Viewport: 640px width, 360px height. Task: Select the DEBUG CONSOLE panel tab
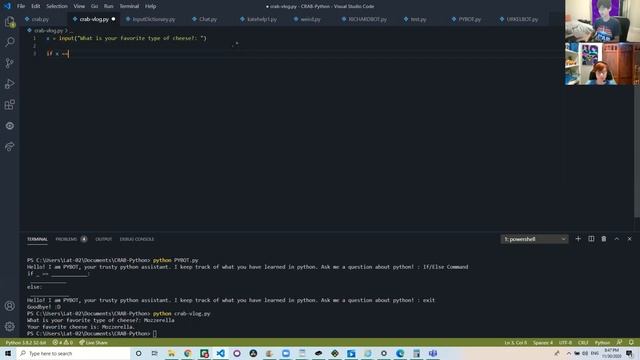point(137,239)
